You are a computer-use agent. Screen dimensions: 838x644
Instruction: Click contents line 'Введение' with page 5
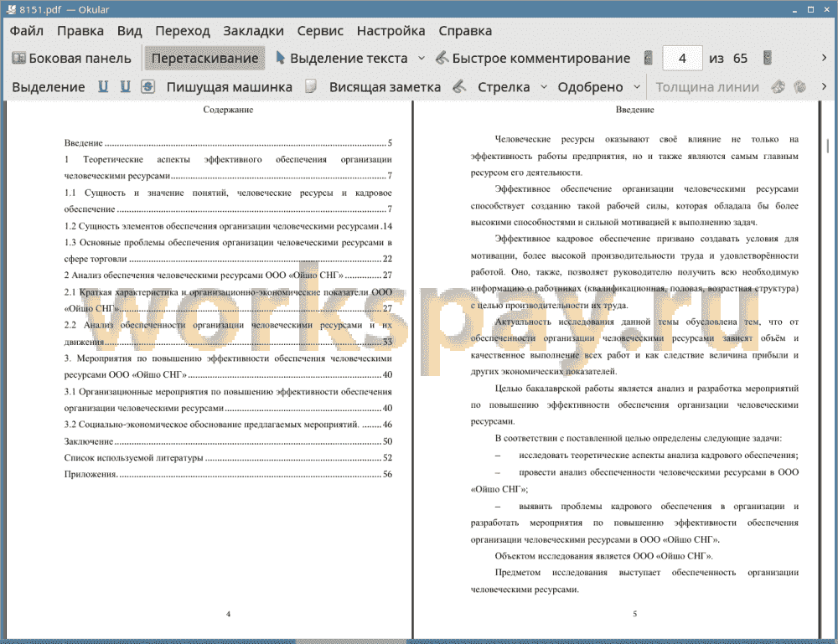coord(228,142)
